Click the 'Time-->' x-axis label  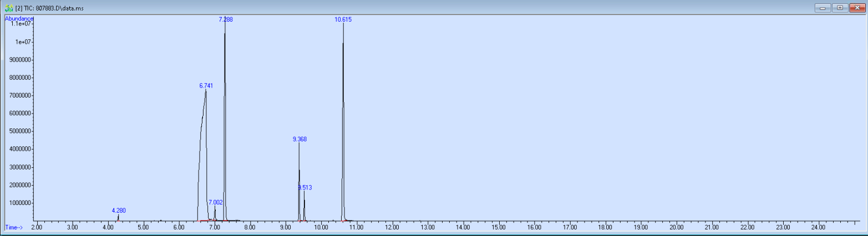(14, 227)
